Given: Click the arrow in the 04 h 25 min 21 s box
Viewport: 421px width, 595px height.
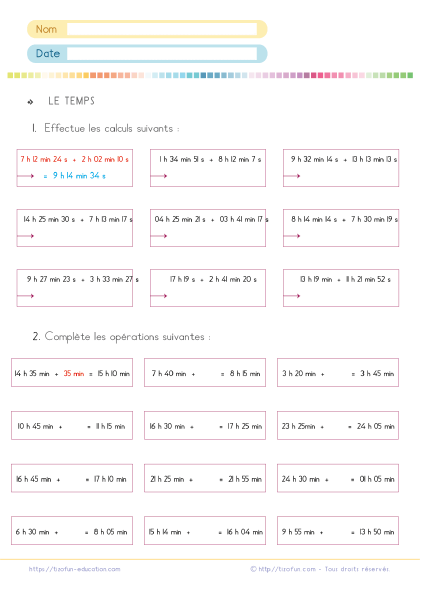Looking at the screenshot, I should [x=159, y=236].
